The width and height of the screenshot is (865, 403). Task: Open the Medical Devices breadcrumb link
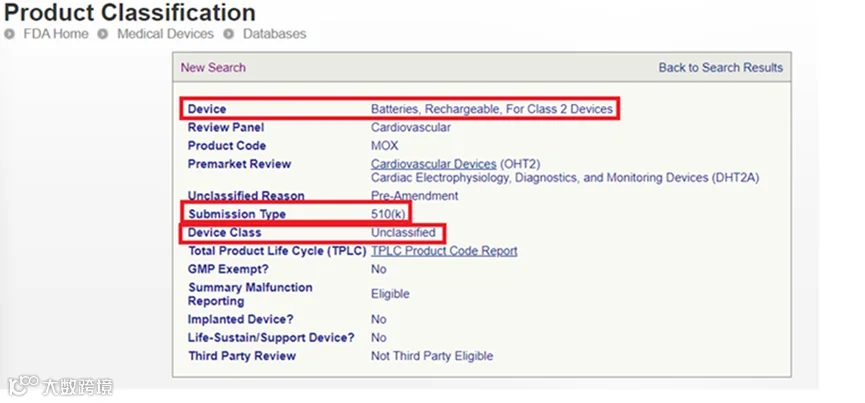pos(165,34)
